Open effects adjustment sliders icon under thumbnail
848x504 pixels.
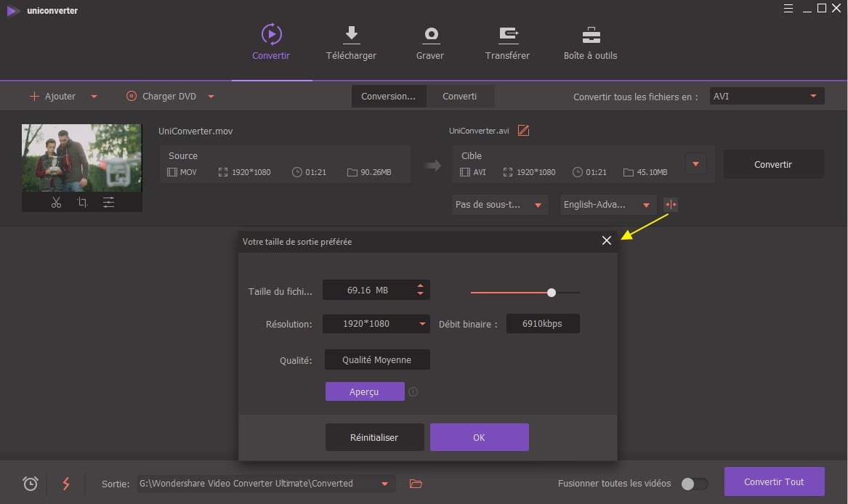[108, 203]
